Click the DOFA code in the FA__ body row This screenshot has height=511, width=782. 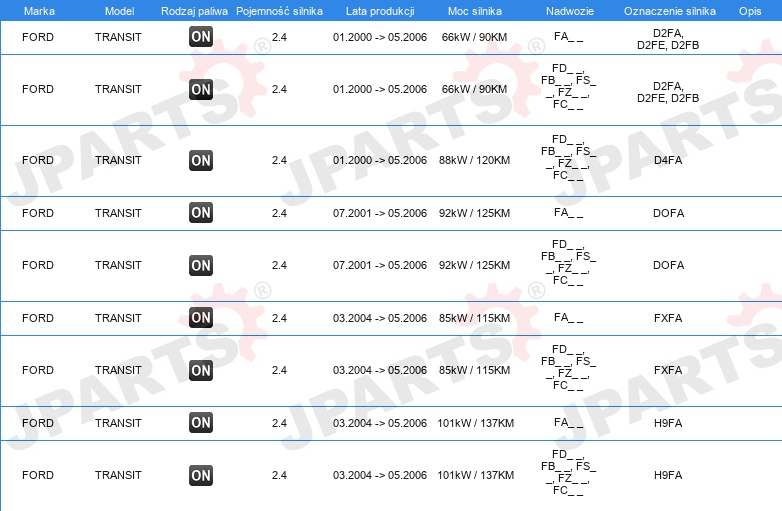[668, 213]
